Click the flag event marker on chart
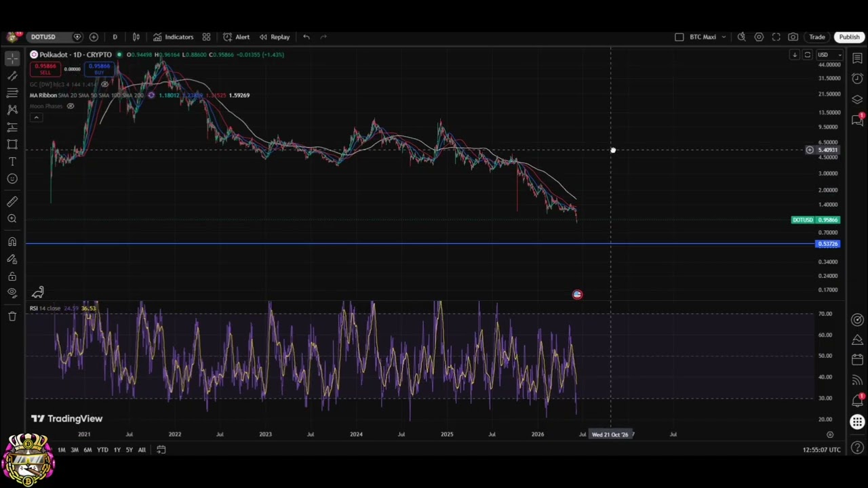Viewport: 868px width, 488px height. 577,294
